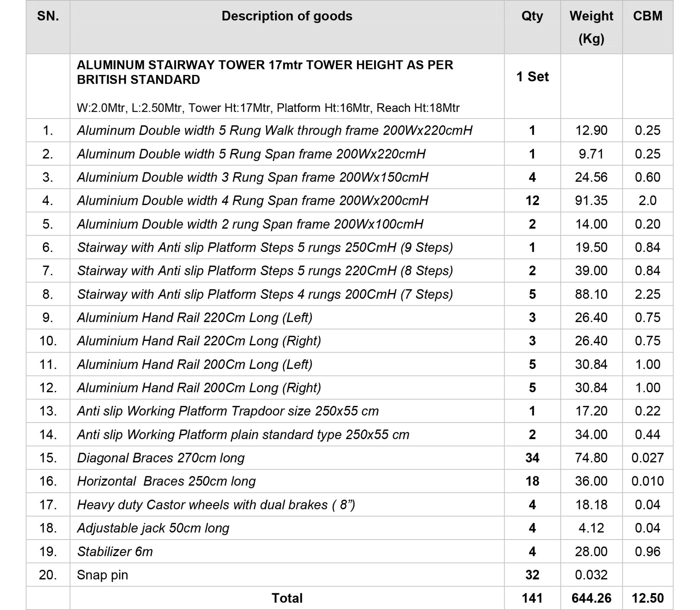The height and width of the screenshot is (610, 700).
Task: Click the total weight value 644.26
Action: coord(591,598)
